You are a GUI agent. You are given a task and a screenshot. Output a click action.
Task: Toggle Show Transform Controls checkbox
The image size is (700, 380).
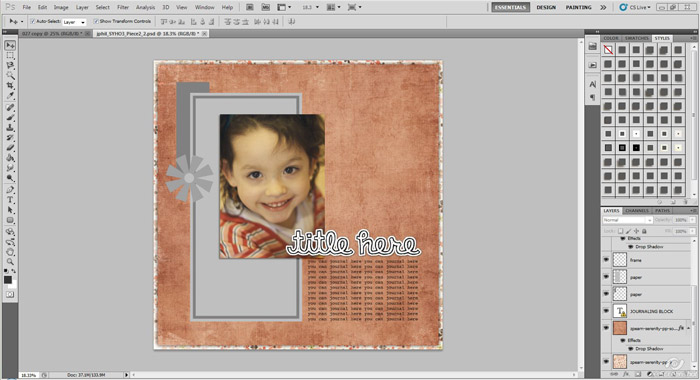[x=96, y=21]
